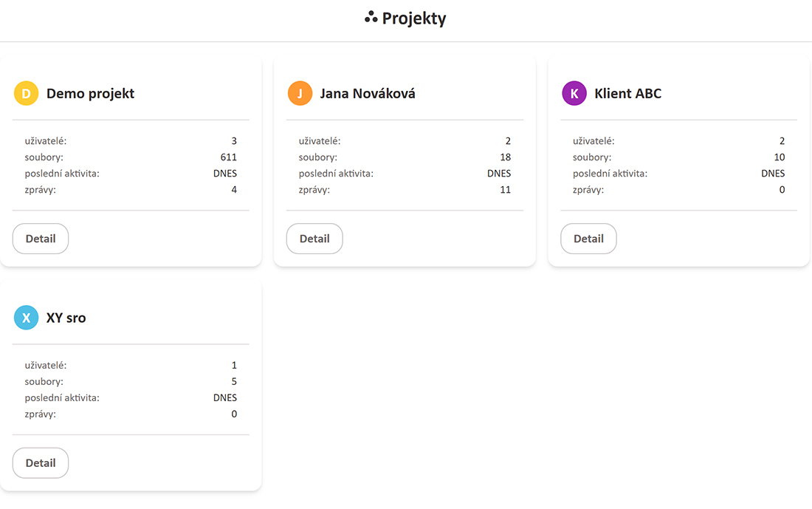This screenshot has height=509, width=812.
Task: Click the blue X avatar icon
Action: pyautogui.click(x=26, y=318)
